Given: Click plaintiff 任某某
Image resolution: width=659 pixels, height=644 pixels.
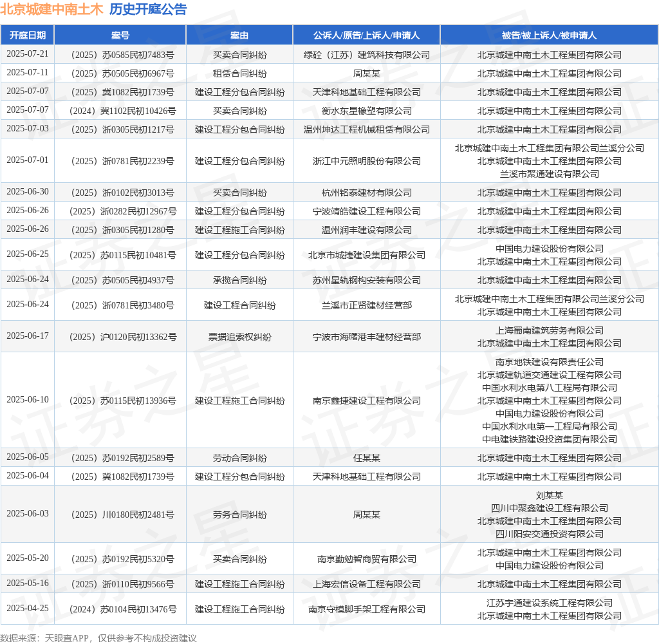Looking at the screenshot, I should pyautogui.click(x=366, y=458).
